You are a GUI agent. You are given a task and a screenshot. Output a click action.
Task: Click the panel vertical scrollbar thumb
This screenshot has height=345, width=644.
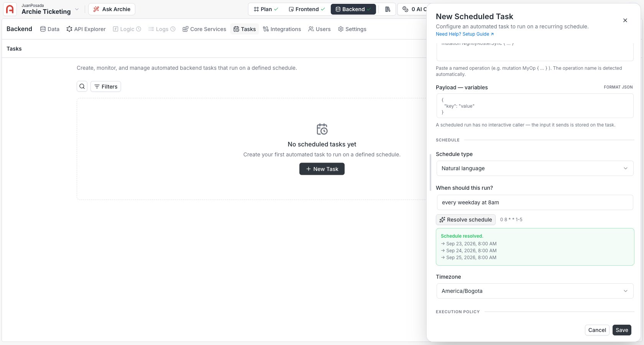point(430,172)
